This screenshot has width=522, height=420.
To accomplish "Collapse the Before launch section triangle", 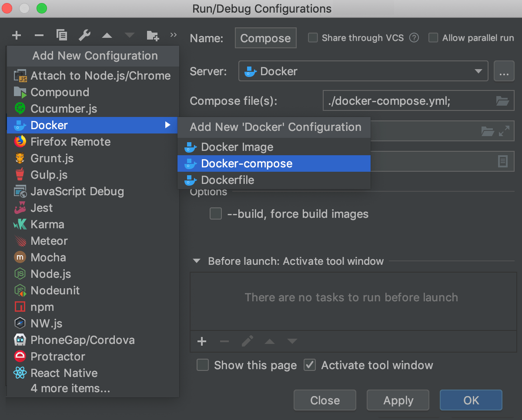I will 197,261.
